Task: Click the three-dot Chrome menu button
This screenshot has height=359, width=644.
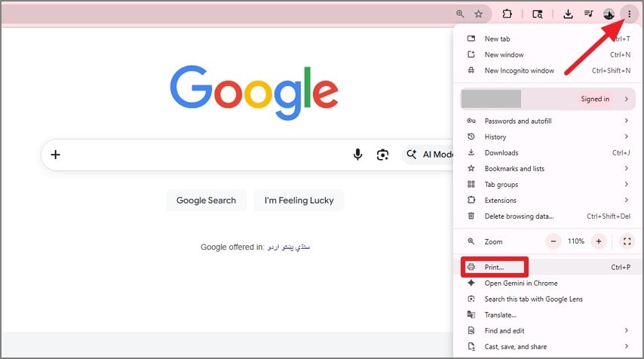Action: 629,14
